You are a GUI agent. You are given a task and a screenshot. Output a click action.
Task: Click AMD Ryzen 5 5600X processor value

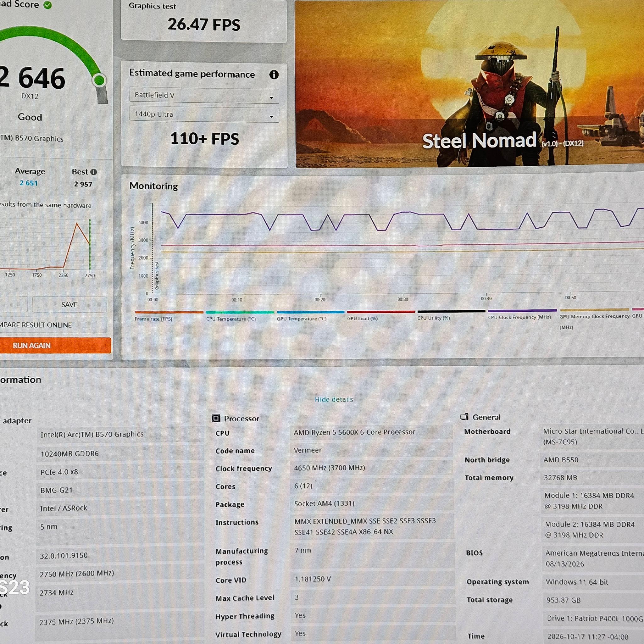tap(371, 432)
